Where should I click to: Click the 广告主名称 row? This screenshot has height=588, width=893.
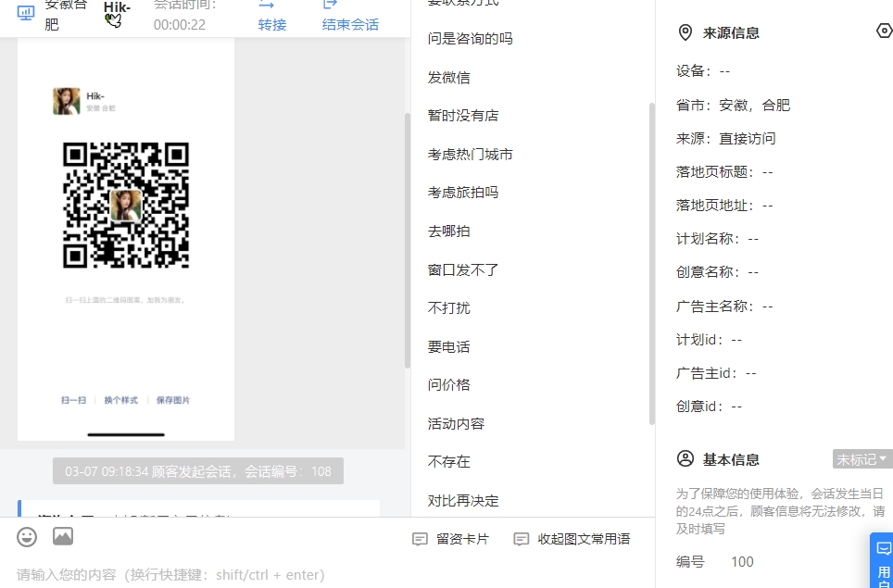(x=724, y=307)
